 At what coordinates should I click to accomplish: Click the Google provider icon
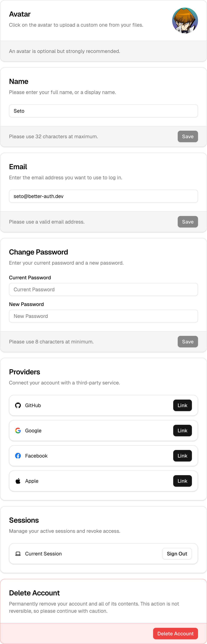point(18,431)
